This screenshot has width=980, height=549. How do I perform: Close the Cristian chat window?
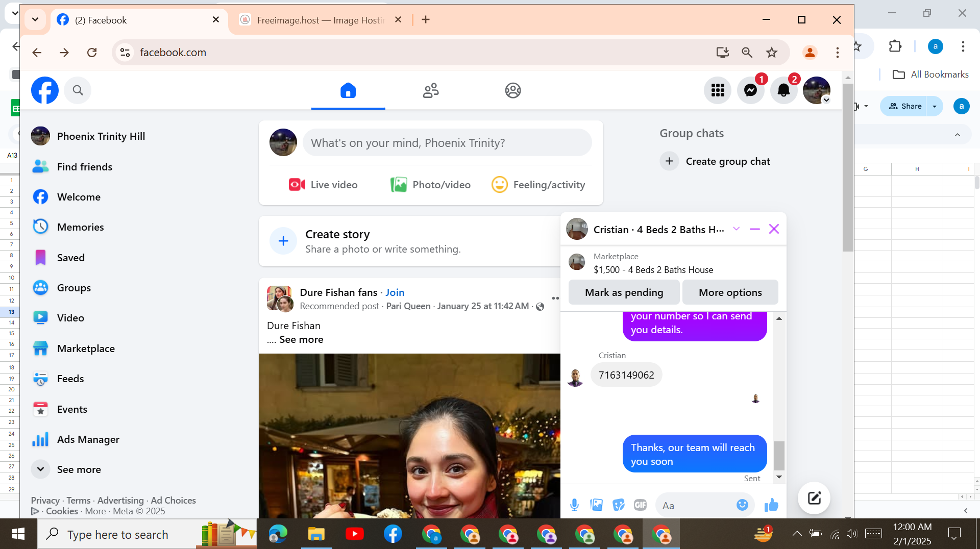pos(774,229)
